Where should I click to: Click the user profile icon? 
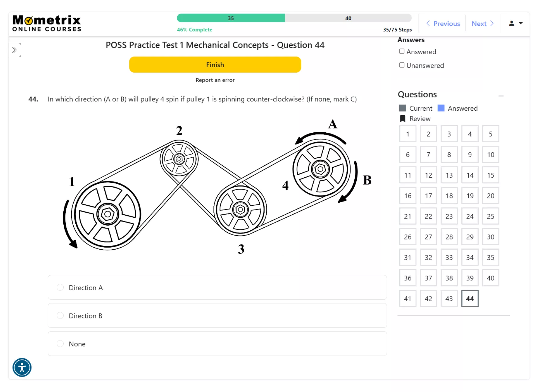point(511,23)
